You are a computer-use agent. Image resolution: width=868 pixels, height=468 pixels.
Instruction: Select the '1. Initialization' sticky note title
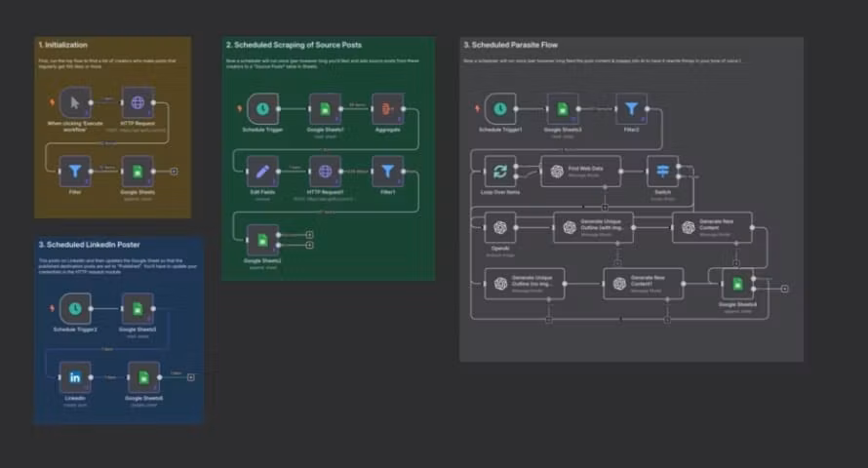[x=64, y=45]
